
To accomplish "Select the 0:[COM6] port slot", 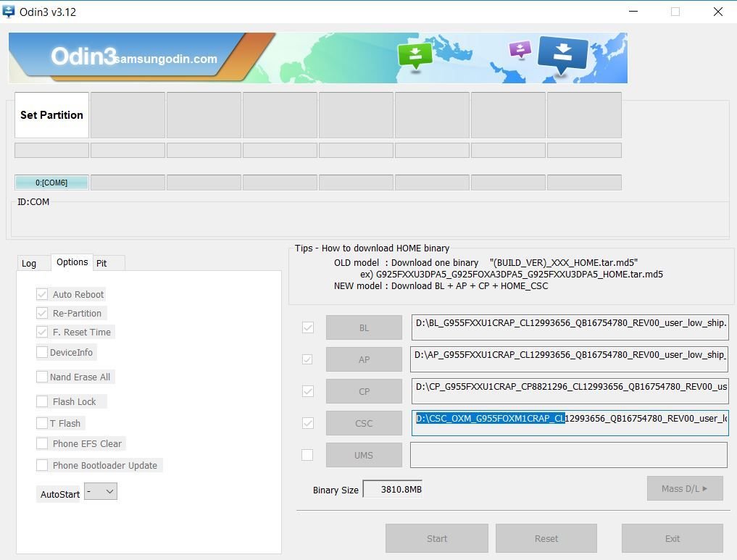I will (x=51, y=183).
